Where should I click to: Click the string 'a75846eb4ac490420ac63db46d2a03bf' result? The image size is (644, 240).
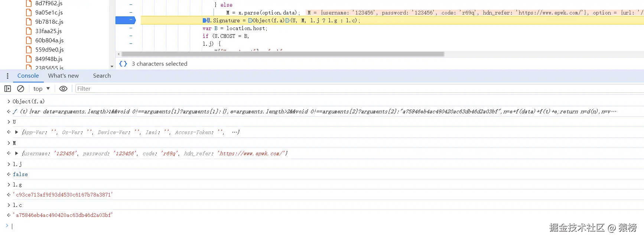[63, 215]
